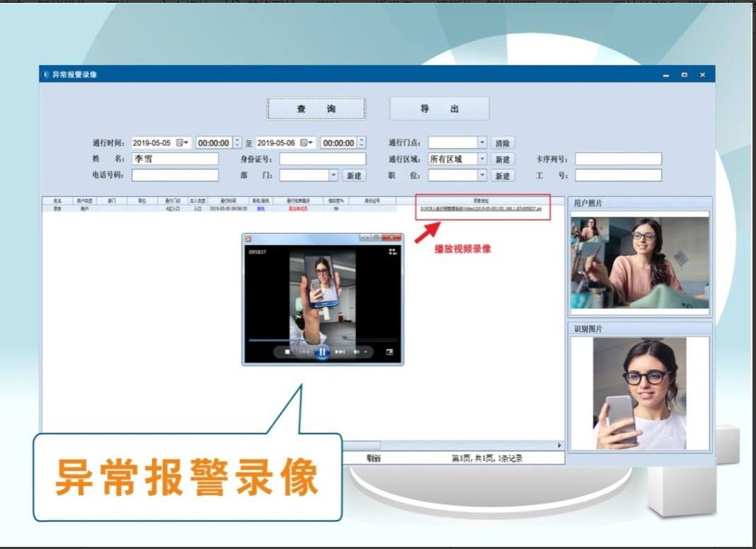Click the previous track button in player
756x549 pixels.
pyautogui.click(x=304, y=352)
